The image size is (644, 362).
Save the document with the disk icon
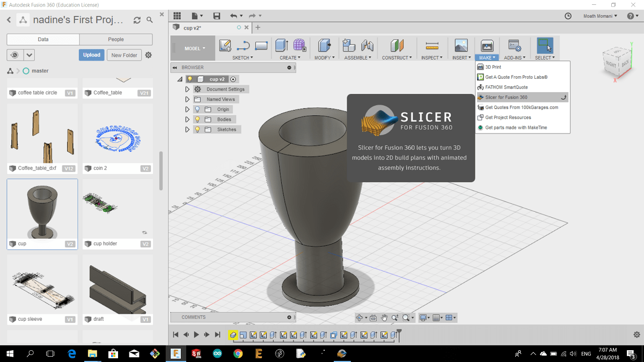pos(216,16)
